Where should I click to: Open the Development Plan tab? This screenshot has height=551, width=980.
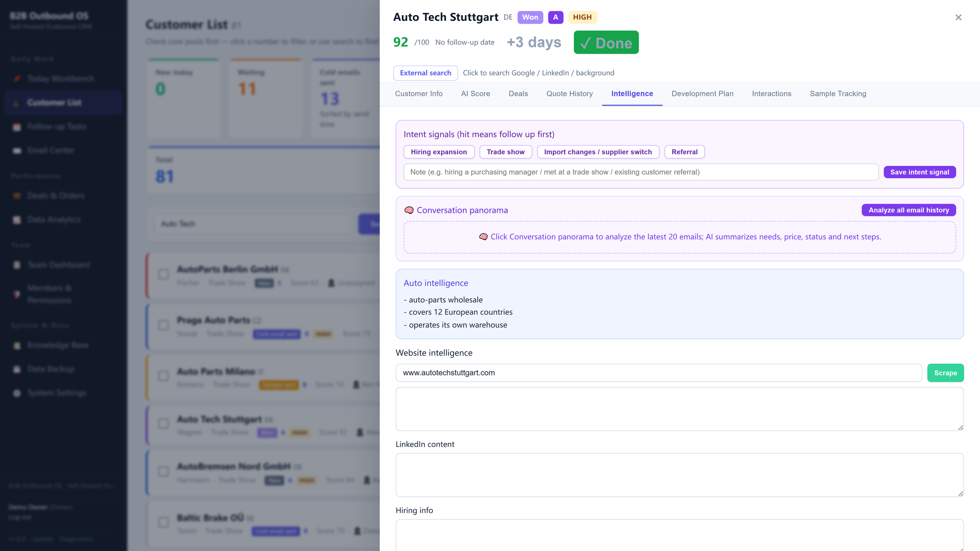tap(702, 93)
